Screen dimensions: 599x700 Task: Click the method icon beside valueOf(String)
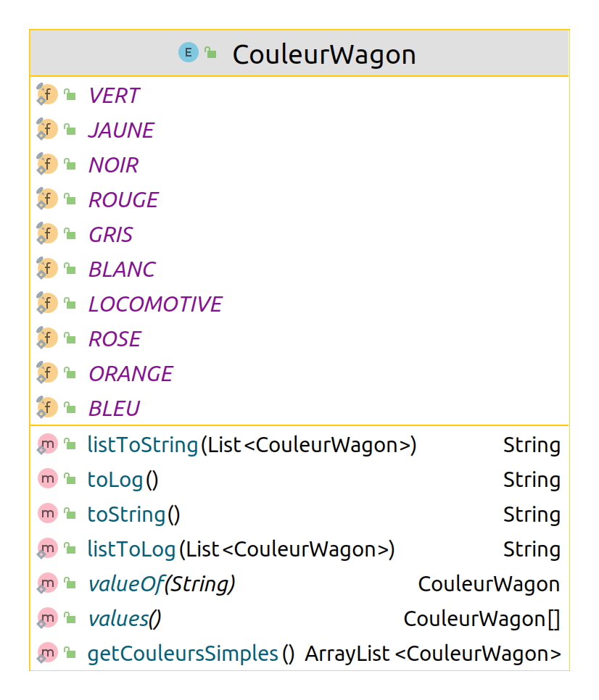click(47, 583)
